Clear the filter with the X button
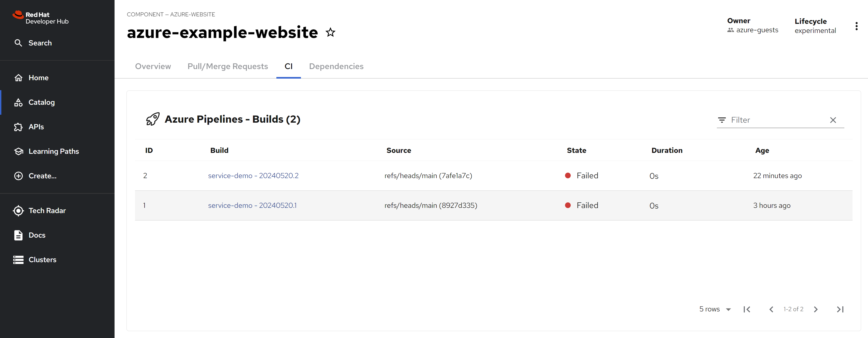 tap(833, 120)
